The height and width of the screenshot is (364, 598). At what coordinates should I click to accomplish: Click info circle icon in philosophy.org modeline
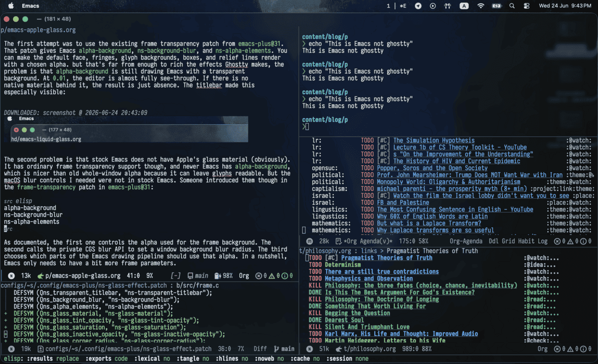[x=583, y=349]
